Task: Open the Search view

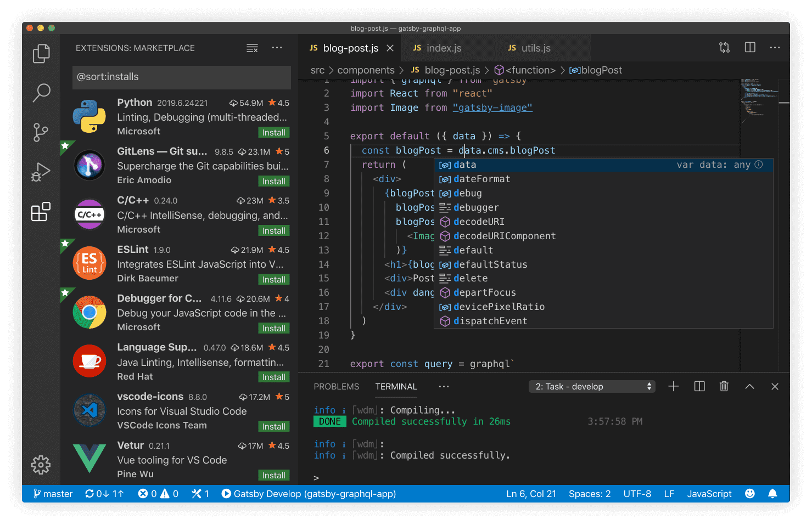Action: (x=41, y=93)
